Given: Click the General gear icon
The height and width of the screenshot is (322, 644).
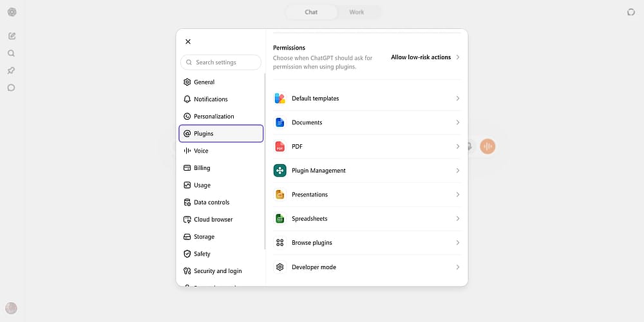Looking at the screenshot, I should 187,82.
